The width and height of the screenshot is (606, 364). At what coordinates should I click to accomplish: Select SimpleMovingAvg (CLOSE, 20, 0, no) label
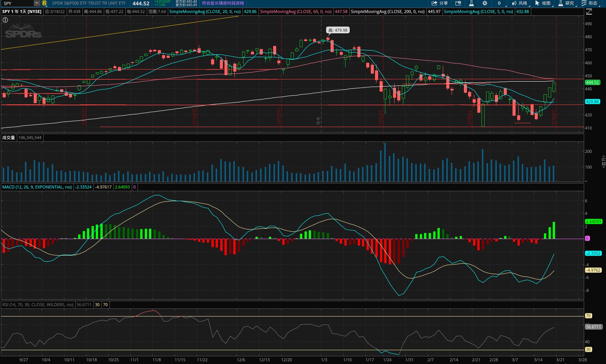205,11
